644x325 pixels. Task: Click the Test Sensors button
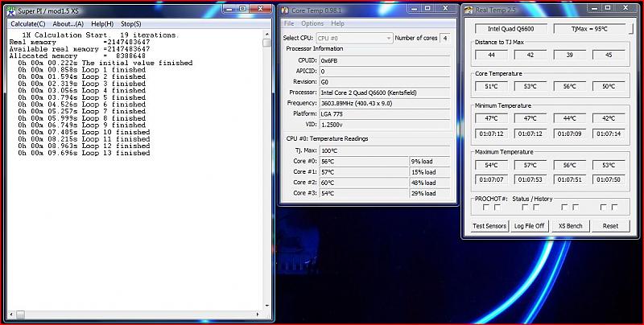(x=489, y=226)
